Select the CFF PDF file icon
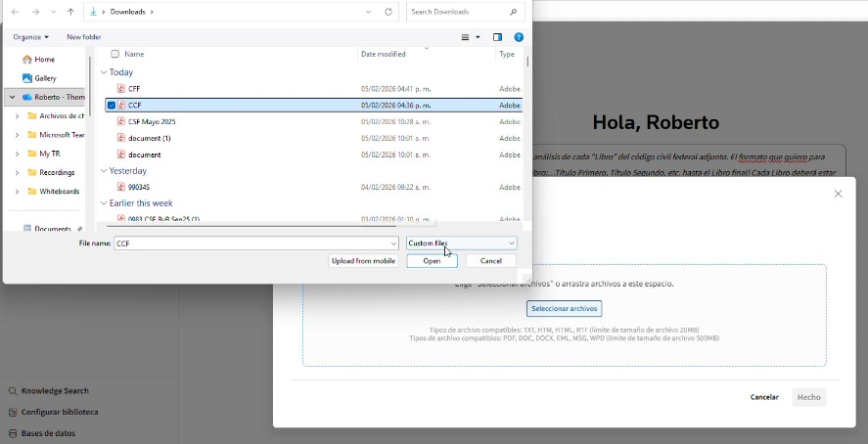This screenshot has width=868, height=444. tap(121, 88)
